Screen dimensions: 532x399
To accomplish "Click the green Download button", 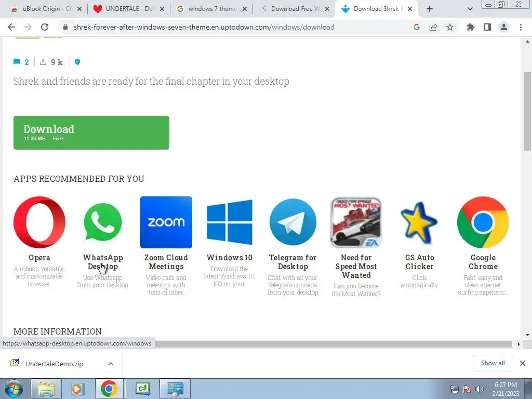I will pos(91,132).
